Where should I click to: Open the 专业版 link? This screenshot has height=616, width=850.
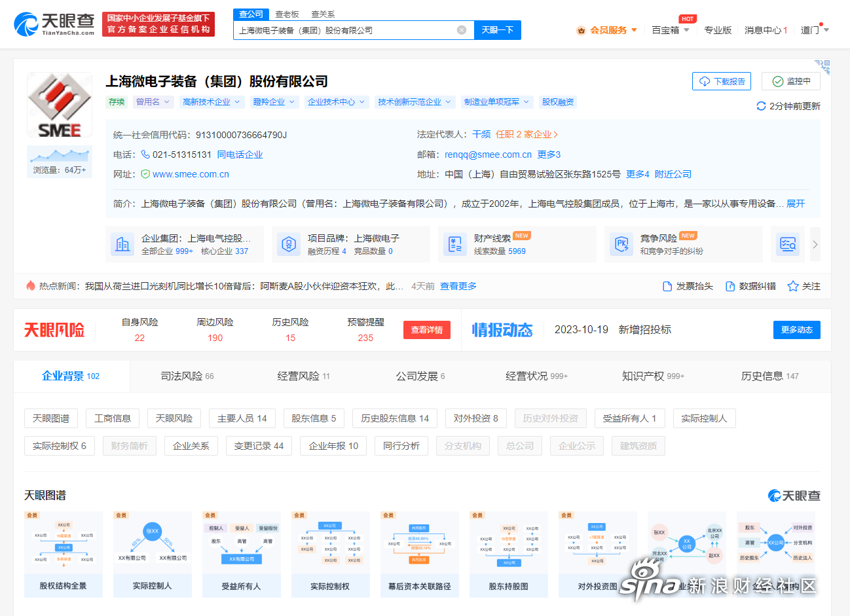[x=718, y=30]
